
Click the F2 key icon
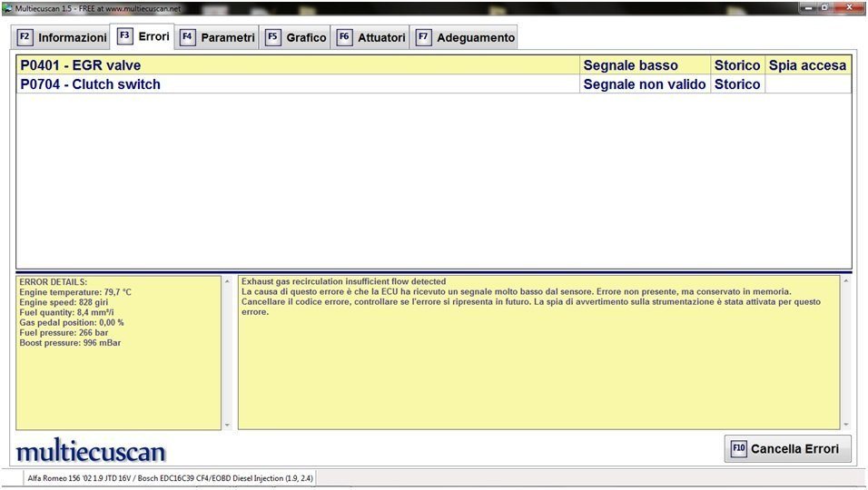tap(25, 37)
